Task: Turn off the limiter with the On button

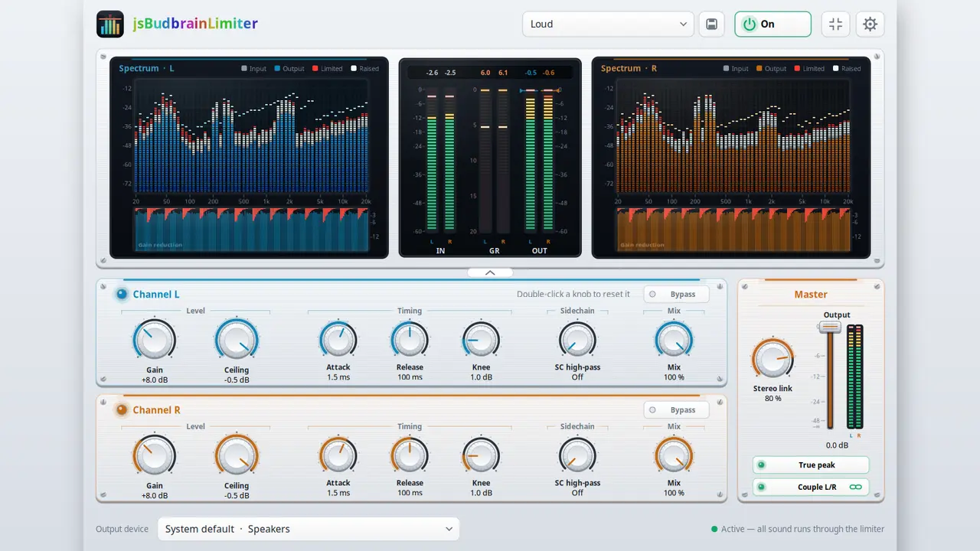Action: [x=773, y=24]
